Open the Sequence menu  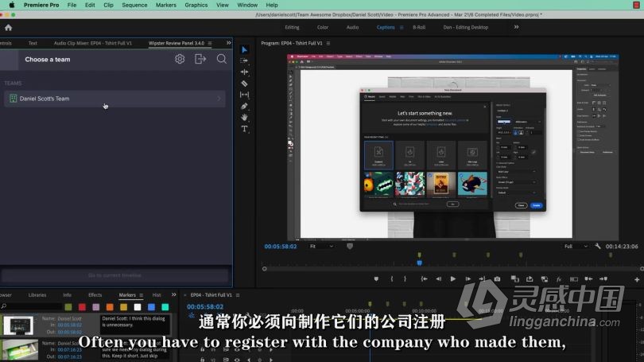click(134, 5)
